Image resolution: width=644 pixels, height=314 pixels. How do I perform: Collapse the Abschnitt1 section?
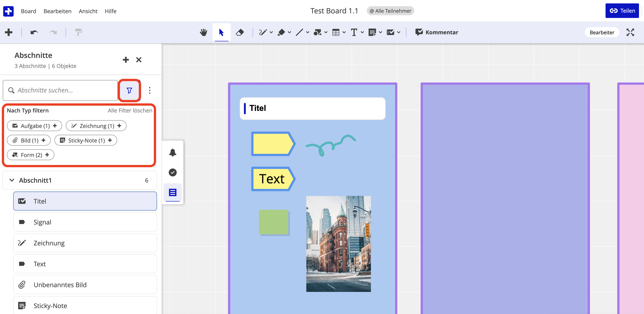click(12, 180)
